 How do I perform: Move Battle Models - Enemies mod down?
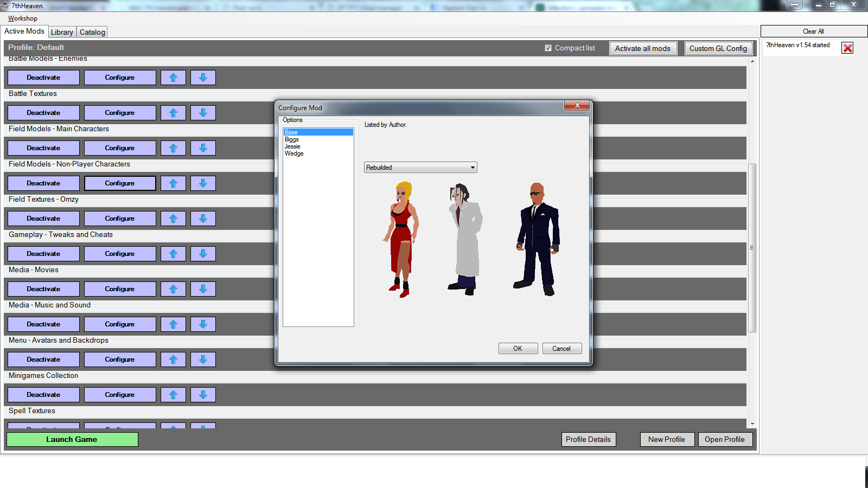point(203,78)
